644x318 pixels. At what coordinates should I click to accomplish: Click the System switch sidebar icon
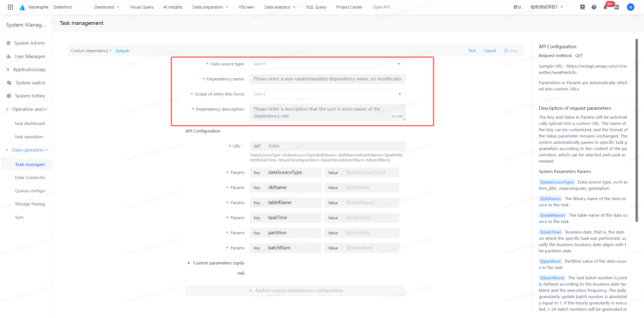click(x=9, y=83)
